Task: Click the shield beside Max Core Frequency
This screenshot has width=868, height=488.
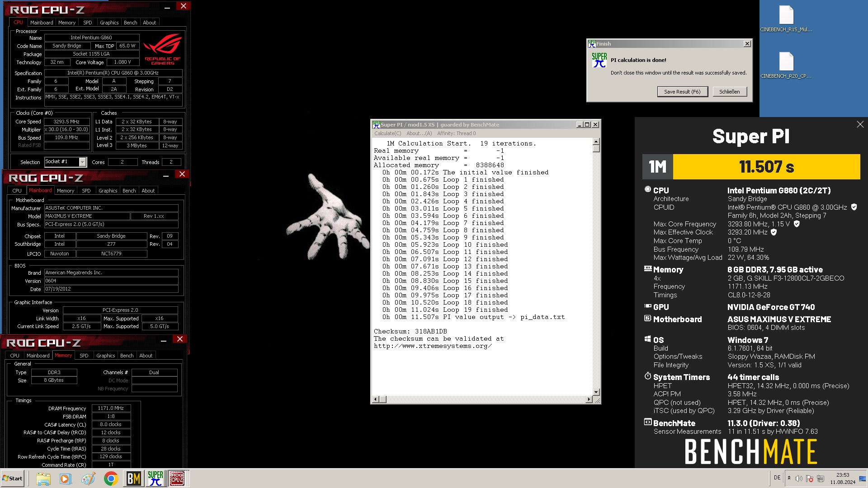Action: pyautogui.click(x=797, y=224)
